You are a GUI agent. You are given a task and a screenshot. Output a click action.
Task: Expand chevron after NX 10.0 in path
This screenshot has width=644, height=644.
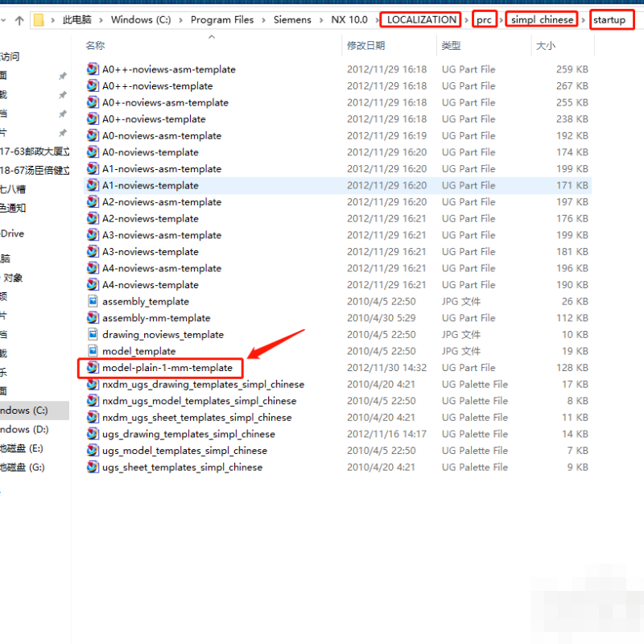[x=377, y=20]
